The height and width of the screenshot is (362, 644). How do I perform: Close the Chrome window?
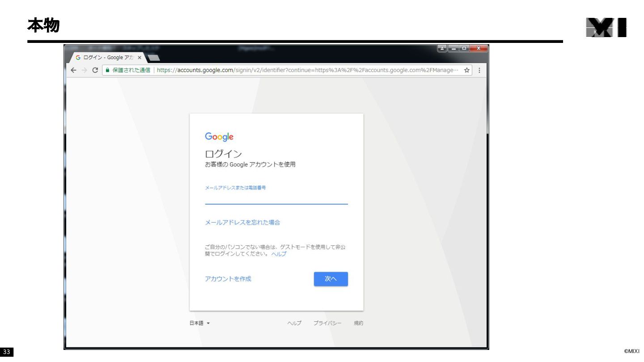(x=479, y=48)
